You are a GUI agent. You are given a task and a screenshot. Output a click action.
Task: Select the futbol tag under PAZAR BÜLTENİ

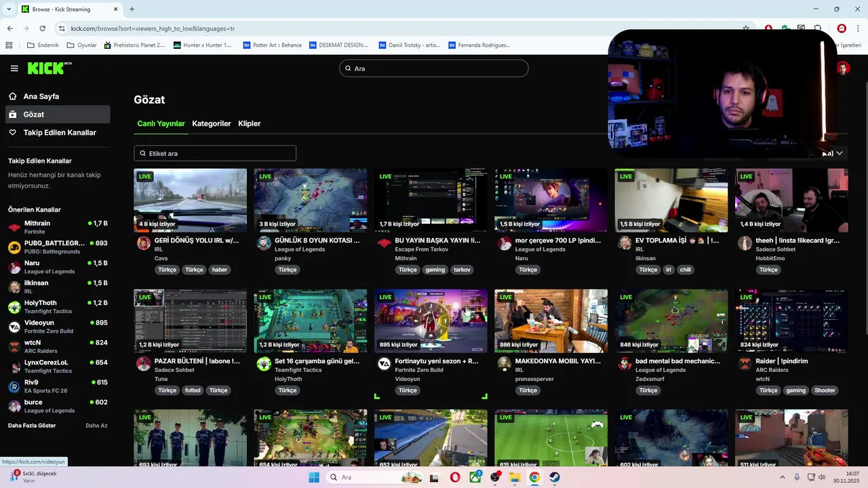click(x=193, y=390)
